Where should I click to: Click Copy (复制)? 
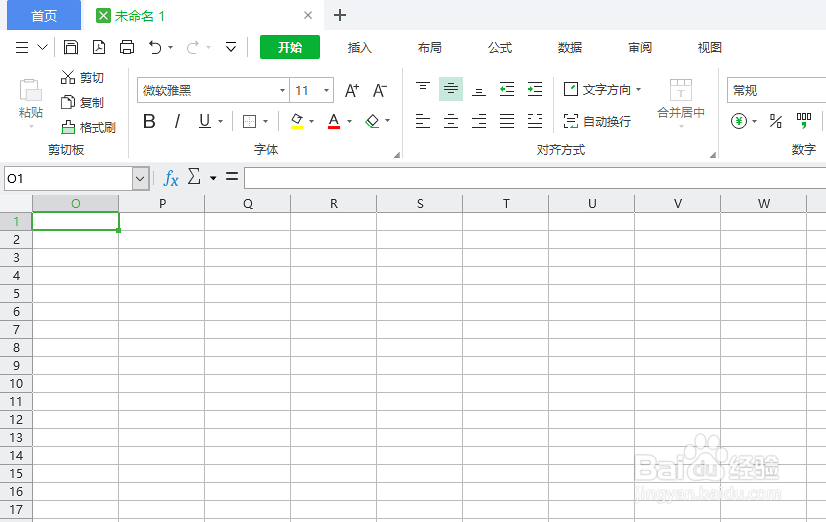pos(82,102)
